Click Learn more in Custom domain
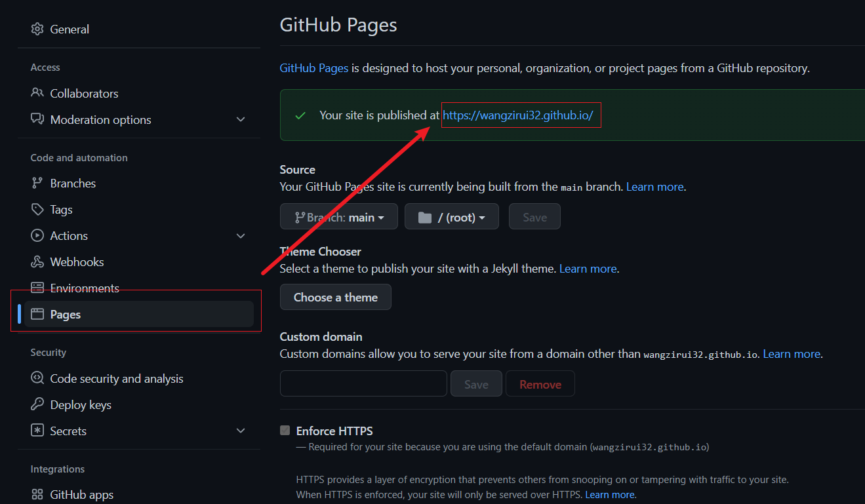865x504 pixels. point(792,354)
